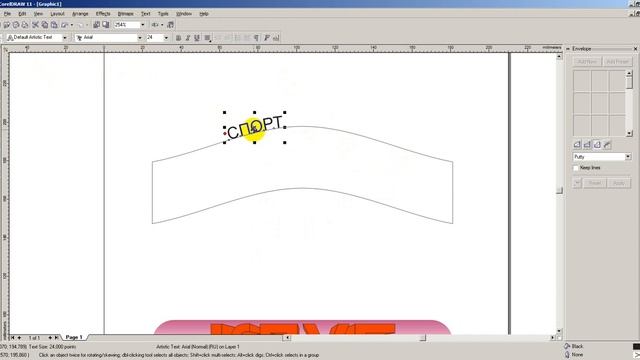Go to first page navigation arrow
Screen dimensions: 640x360
[13, 338]
